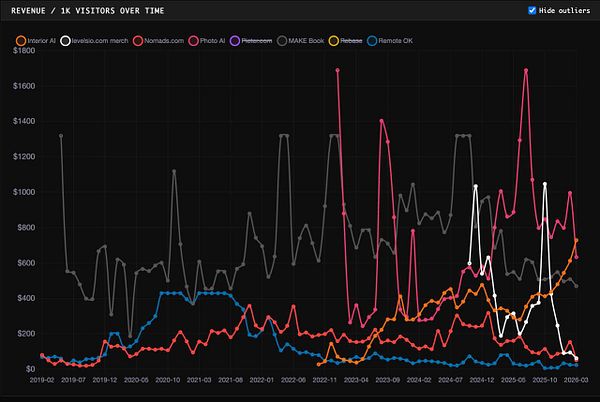Toggle the Interior AI legend series
Viewport: 600px width, 402px height.
click(x=36, y=41)
